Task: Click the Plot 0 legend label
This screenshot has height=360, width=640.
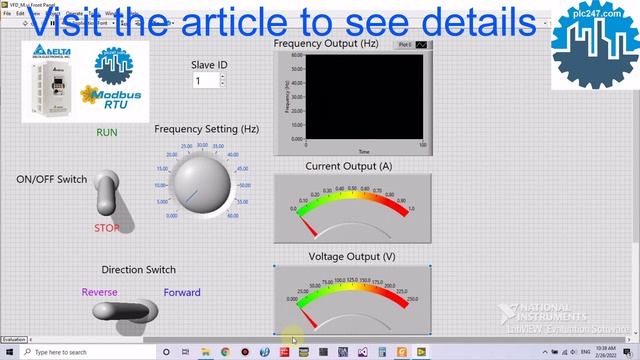Action: pos(405,44)
